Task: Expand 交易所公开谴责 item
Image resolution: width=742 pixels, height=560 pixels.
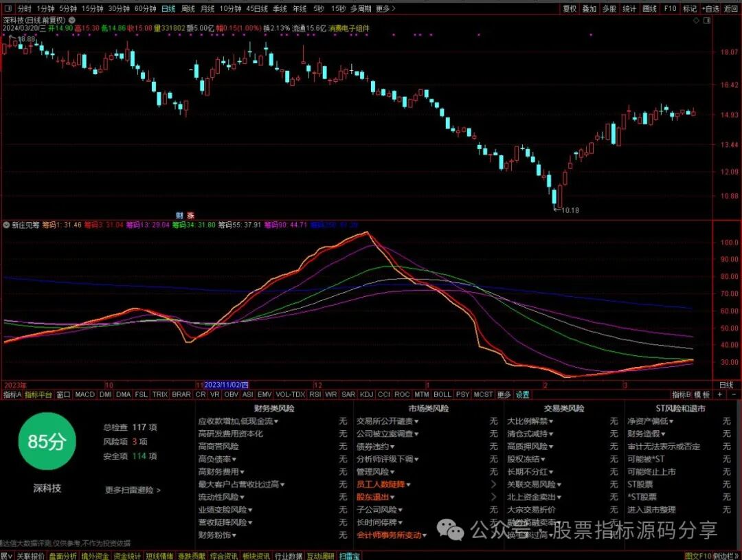Action: pyautogui.click(x=387, y=421)
